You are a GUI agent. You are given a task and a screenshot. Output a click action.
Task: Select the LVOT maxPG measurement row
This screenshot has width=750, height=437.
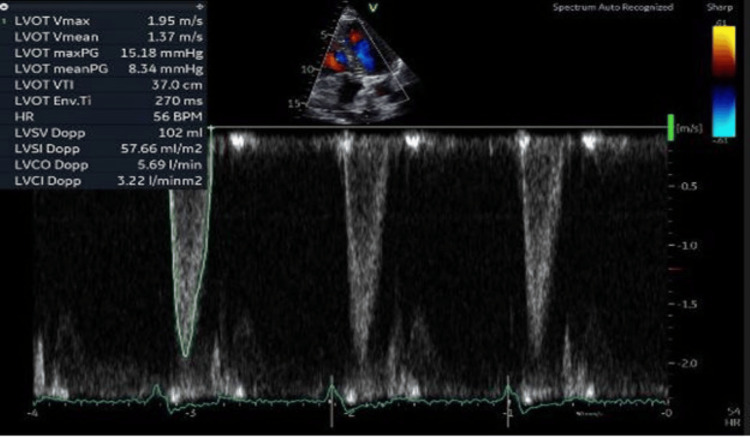[x=103, y=53]
